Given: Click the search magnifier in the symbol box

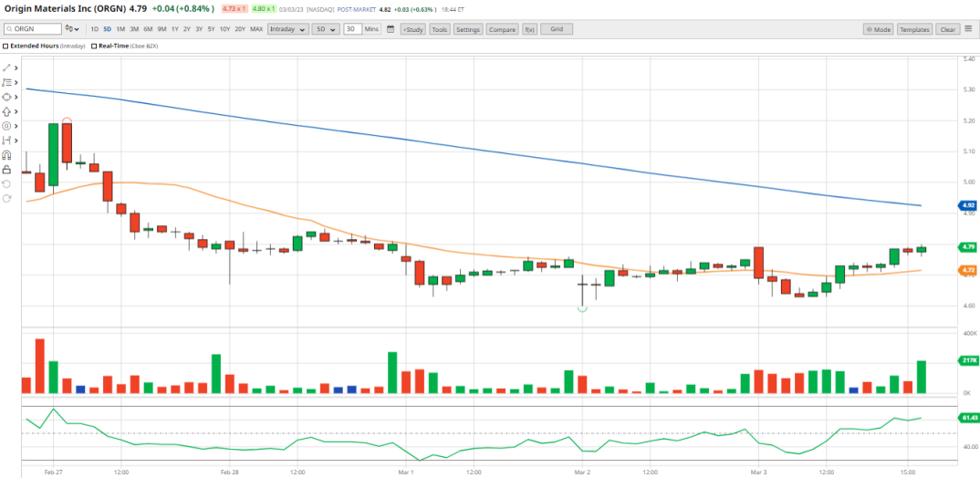Looking at the screenshot, I should [9, 29].
